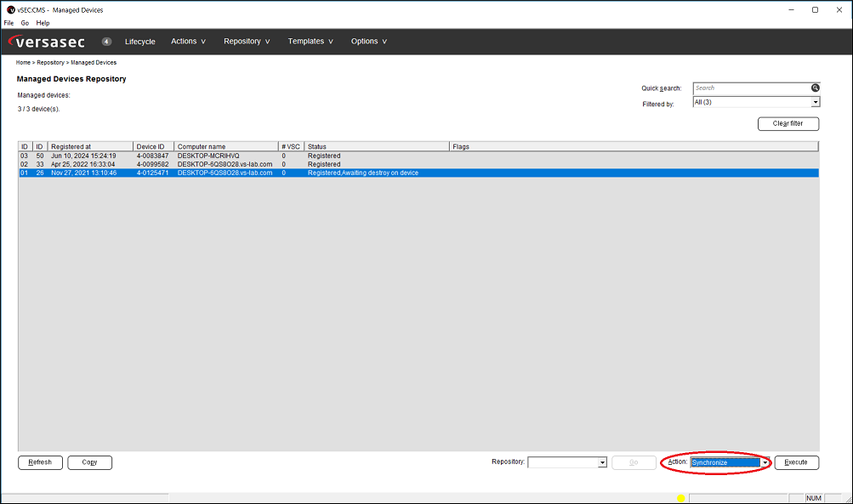853x504 pixels.
Task: Click the Execute button
Action: point(796,462)
